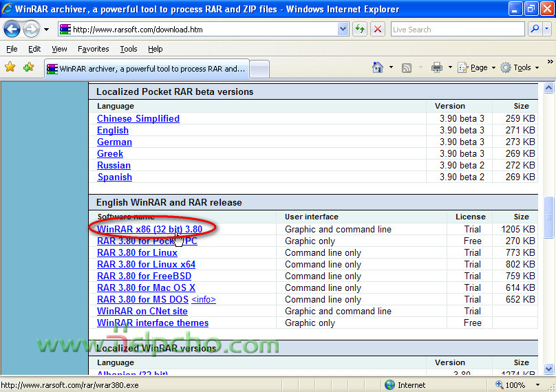The height and width of the screenshot is (392, 556).
Task: Open the RAR 3.80 for Linux x64 link
Action: coord(146,264)
